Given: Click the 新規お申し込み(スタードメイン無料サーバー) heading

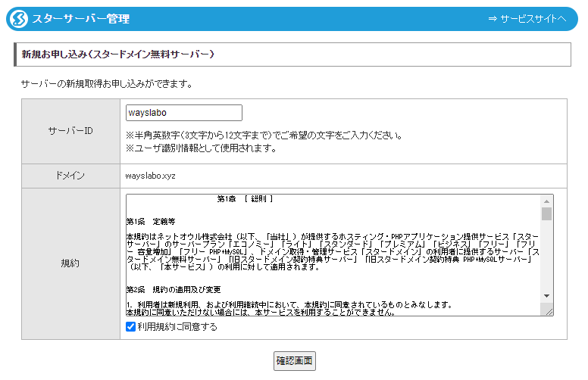Looking at the screenshot, I should 117,55.
